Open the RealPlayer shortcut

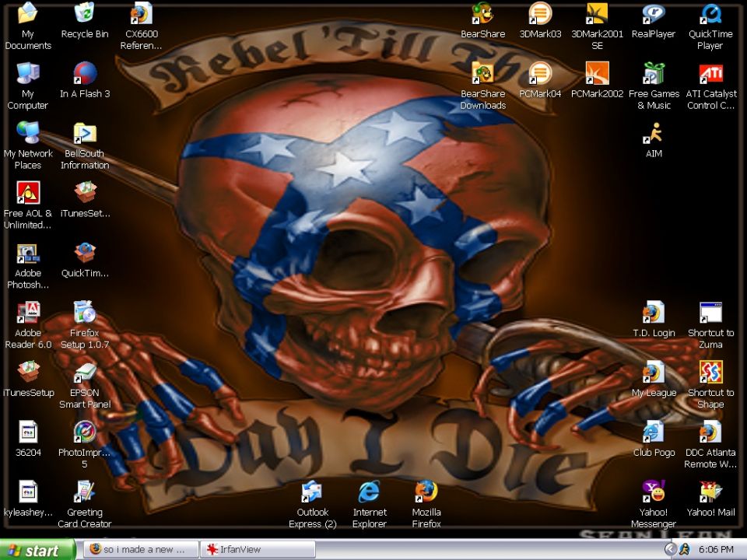[x=653, y=14]
